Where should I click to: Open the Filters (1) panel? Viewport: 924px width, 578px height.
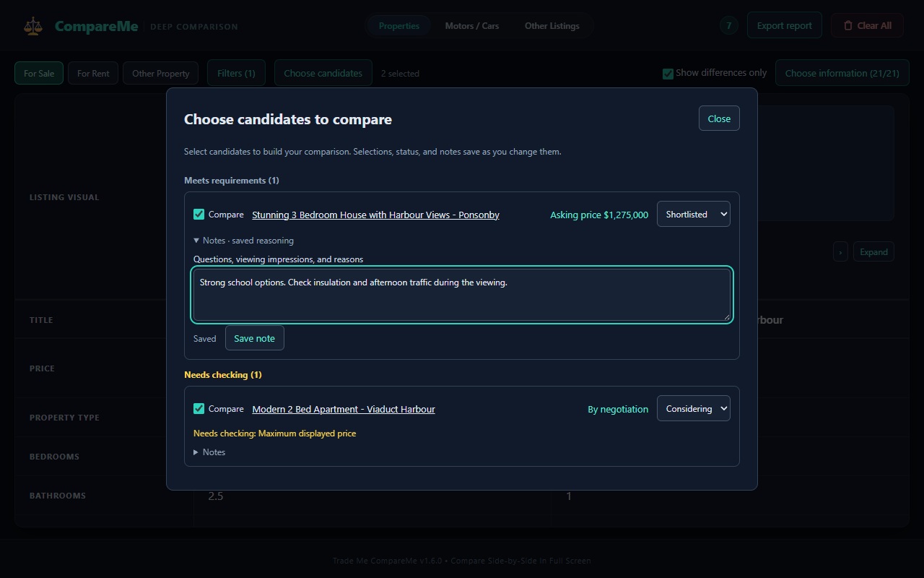[236, 73]
